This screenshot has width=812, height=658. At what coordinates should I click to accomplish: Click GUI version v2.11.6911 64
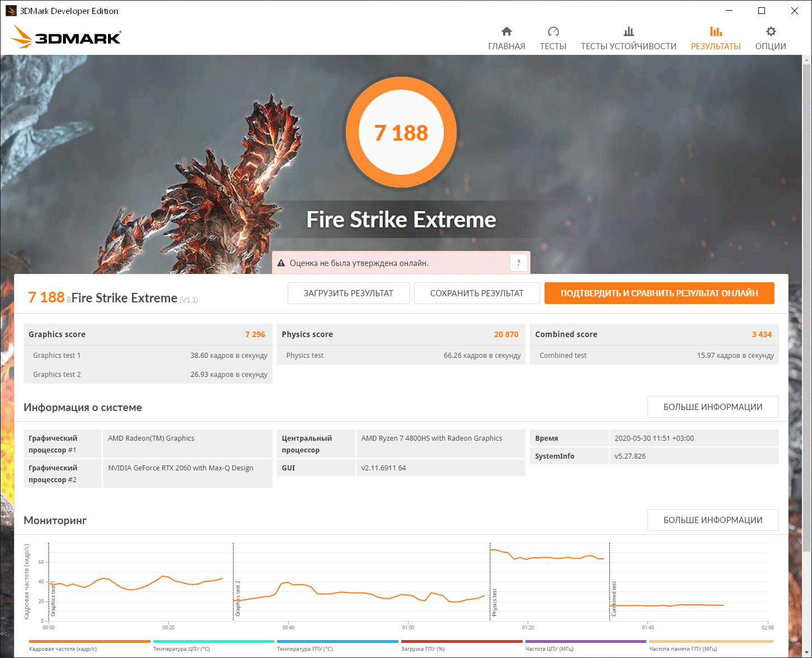[384, 468]
